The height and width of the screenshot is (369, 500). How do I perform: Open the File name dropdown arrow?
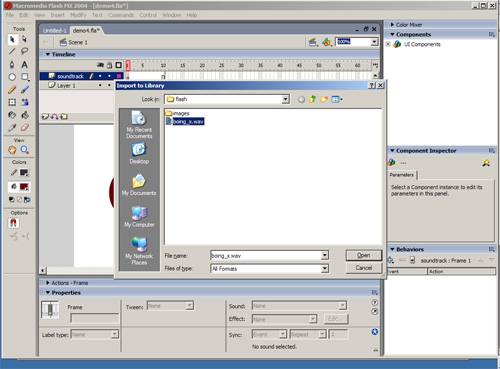click(x=325, y=256)
